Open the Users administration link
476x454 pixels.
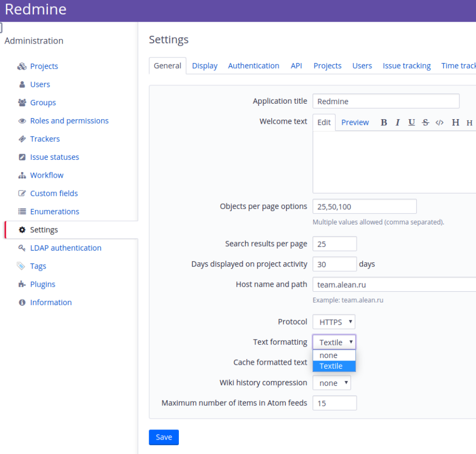(x=40, y=85)
